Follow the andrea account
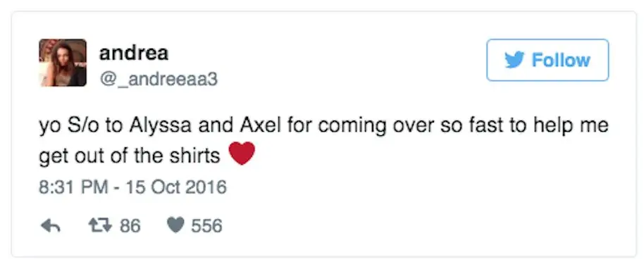 pyautogui.click(x=547, y=60)
